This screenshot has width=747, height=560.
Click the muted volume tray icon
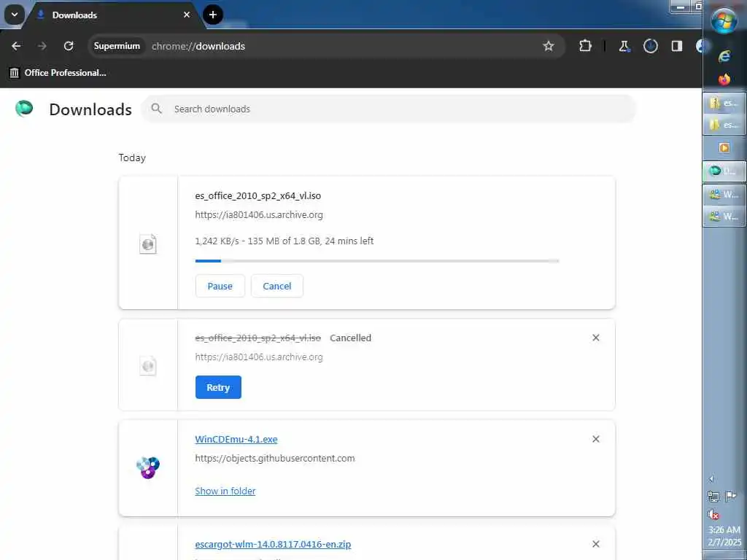point(713,514)
